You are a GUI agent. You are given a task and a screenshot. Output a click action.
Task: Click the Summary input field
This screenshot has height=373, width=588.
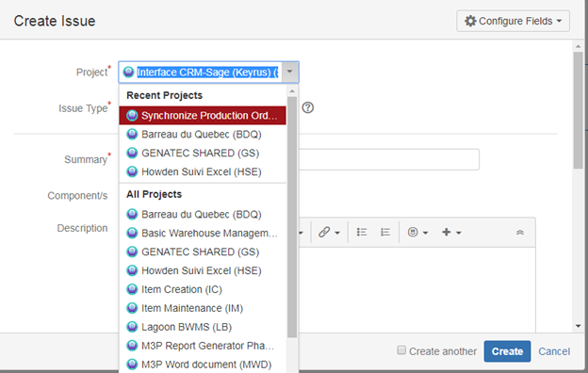[388, 159]
